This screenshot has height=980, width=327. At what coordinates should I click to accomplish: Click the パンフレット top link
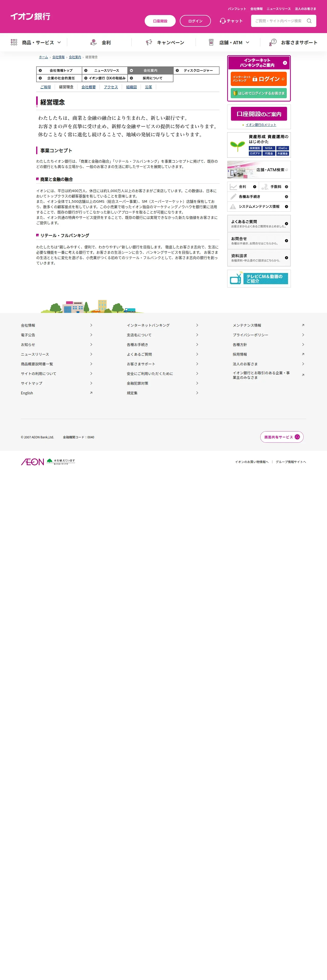pos(237,9)
